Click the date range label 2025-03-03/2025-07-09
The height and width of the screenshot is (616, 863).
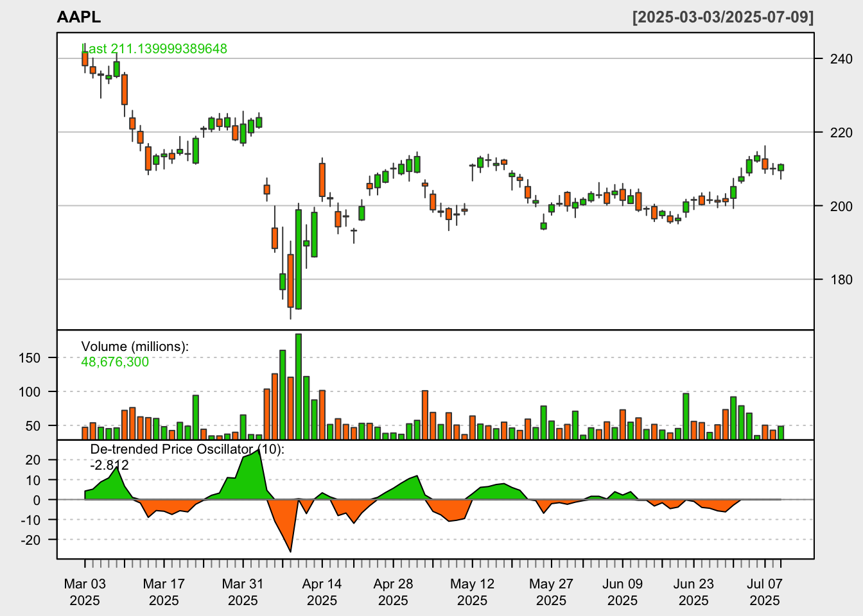click(x=723, y=17)
